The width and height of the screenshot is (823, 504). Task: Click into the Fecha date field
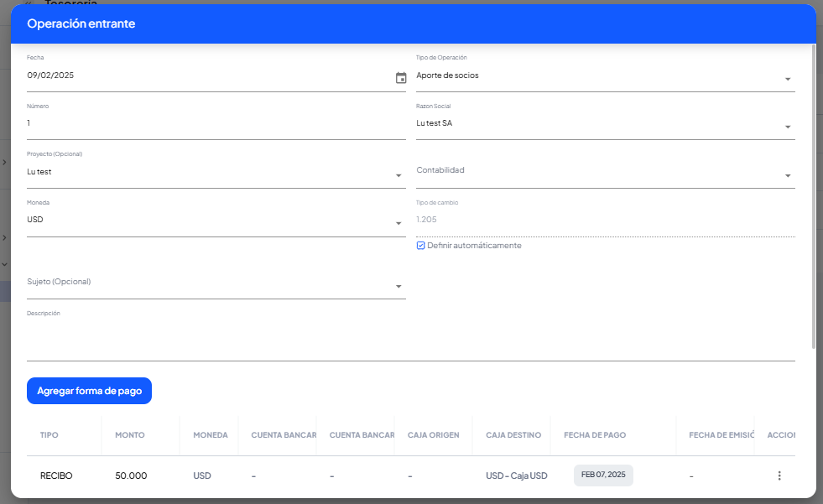coord(201,76)
